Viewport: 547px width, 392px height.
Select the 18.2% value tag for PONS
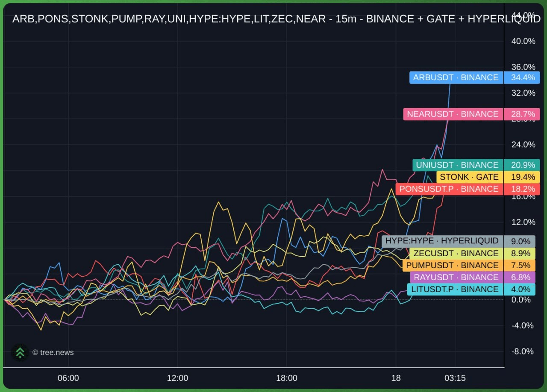pyautogui.click(x=522, y=189)
